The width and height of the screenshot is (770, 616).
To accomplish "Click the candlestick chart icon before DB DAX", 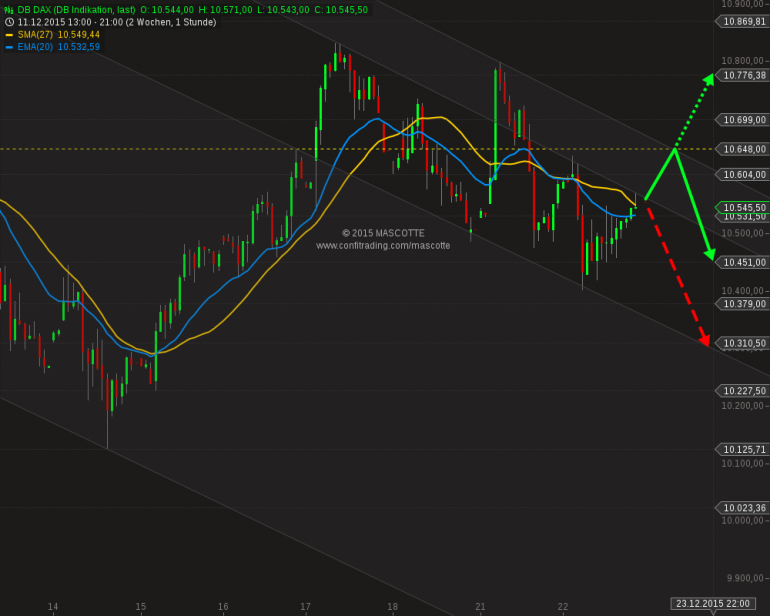I will click(8, 9).
